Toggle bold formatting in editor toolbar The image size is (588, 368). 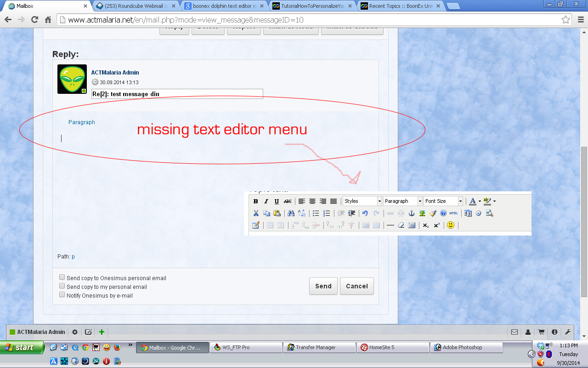pyautogui.click(x=255, y=201)
